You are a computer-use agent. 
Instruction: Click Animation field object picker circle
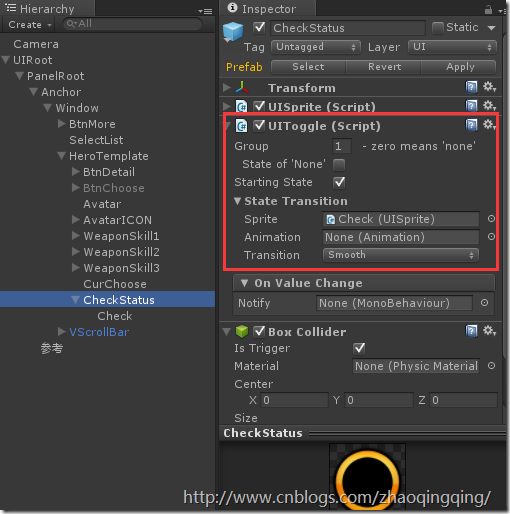point(491,237)
